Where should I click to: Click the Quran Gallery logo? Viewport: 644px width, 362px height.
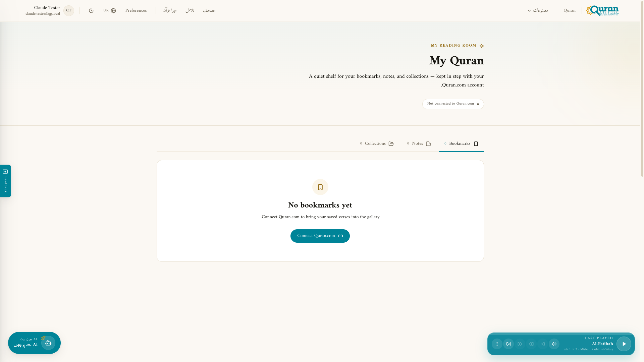click(x=602, y=11)
